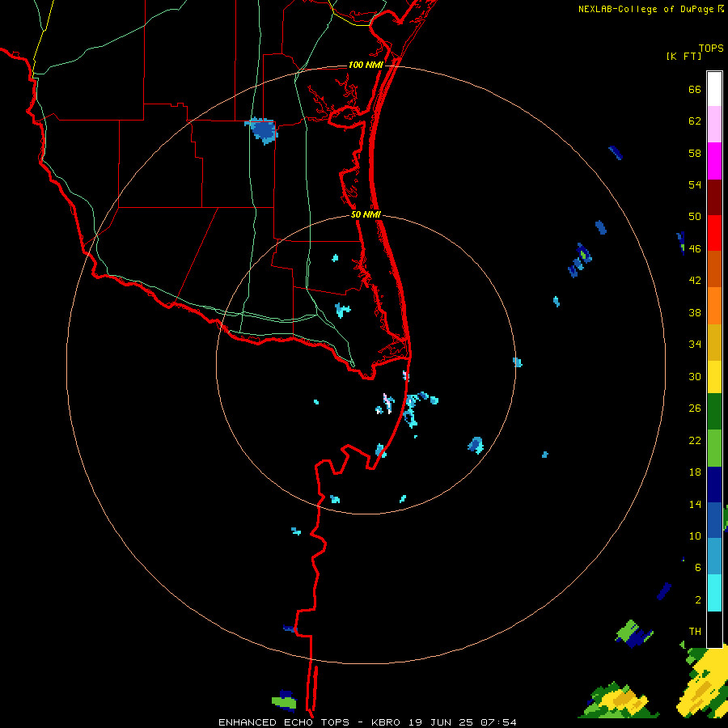
Task: Click the light pink legend swatch near 62
Action: (x=714, y=125)
